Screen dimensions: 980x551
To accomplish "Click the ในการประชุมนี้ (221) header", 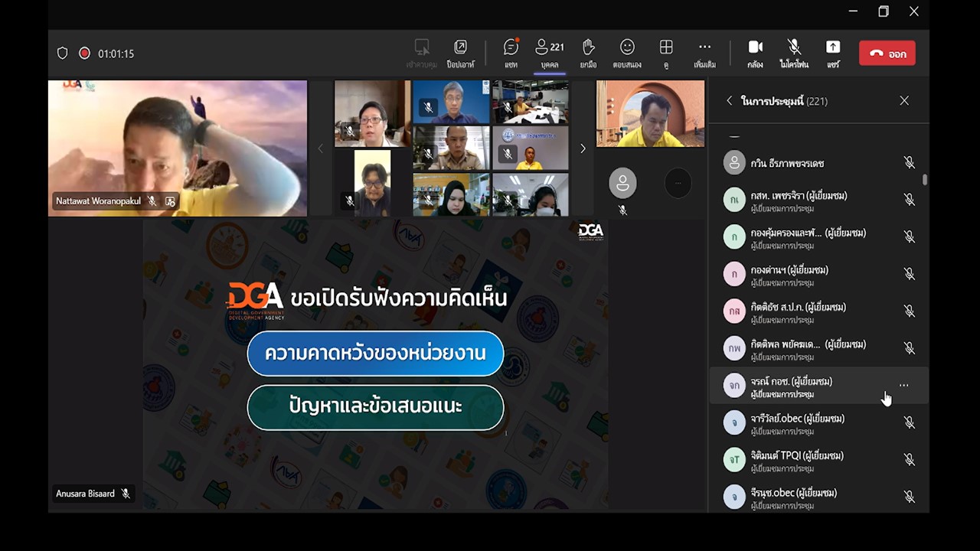I will (x=784, y=101).
